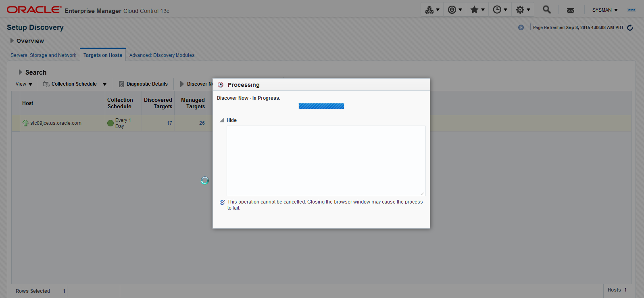Click the Rows Selected status text
This screenshot has width=644, height=298.
pyautogui.click(x=33, y=291)
